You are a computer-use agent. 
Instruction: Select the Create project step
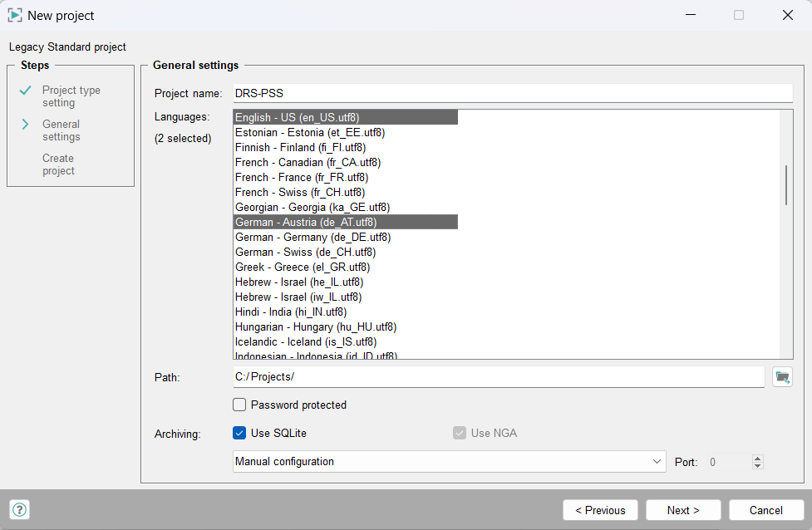pyautogui.click(x=58, y=164)
